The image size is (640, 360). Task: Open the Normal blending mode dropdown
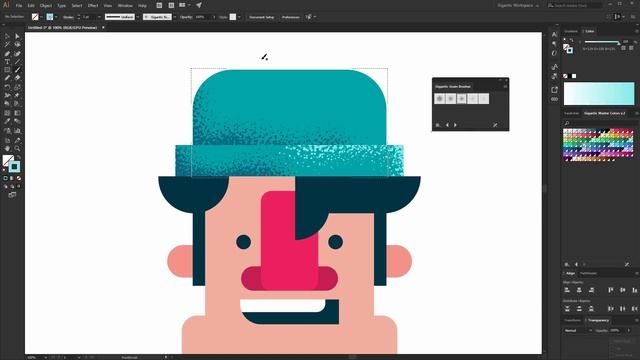[578, 331]
